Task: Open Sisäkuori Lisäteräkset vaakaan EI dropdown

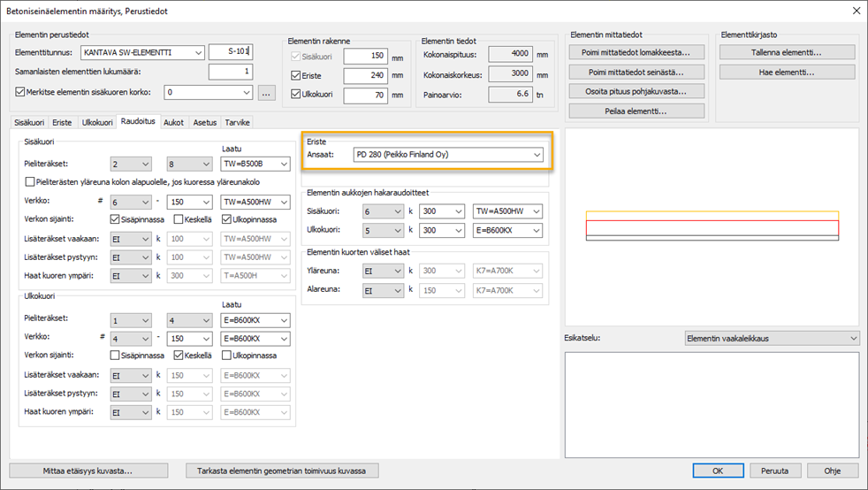Action: coord(131,239)
